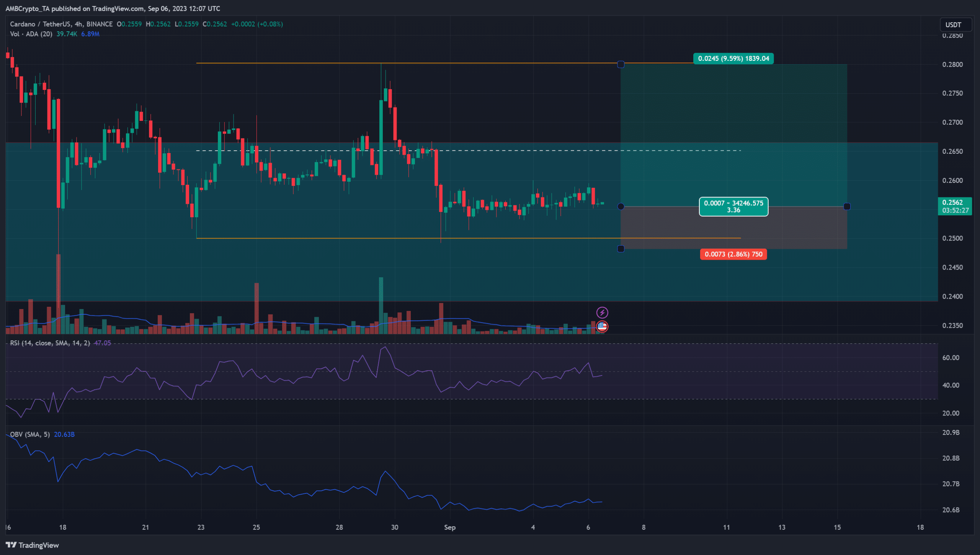The height and width of the screenshot is (555, 980).
Task: Click the date 28 on the time axis
Action: click(x=339, y=527)
